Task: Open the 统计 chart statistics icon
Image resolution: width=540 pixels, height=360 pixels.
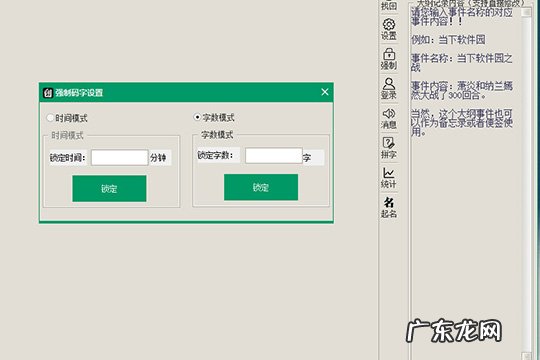Action: point(389,177)
